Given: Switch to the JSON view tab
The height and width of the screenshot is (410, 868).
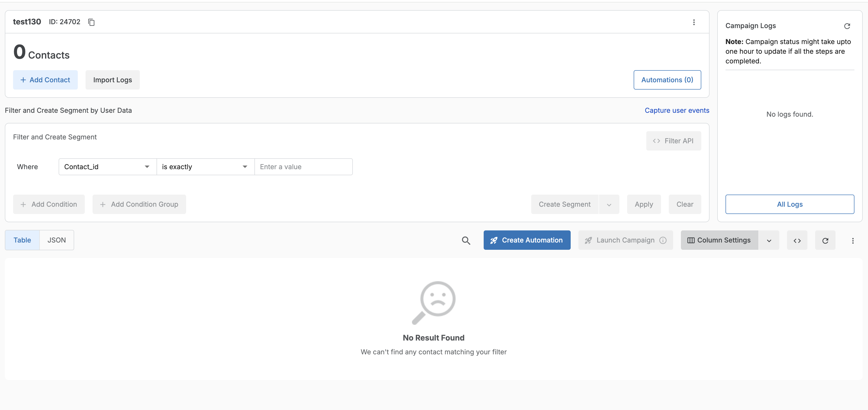Looking at the screenshot, I should click(x=57, y=240).
